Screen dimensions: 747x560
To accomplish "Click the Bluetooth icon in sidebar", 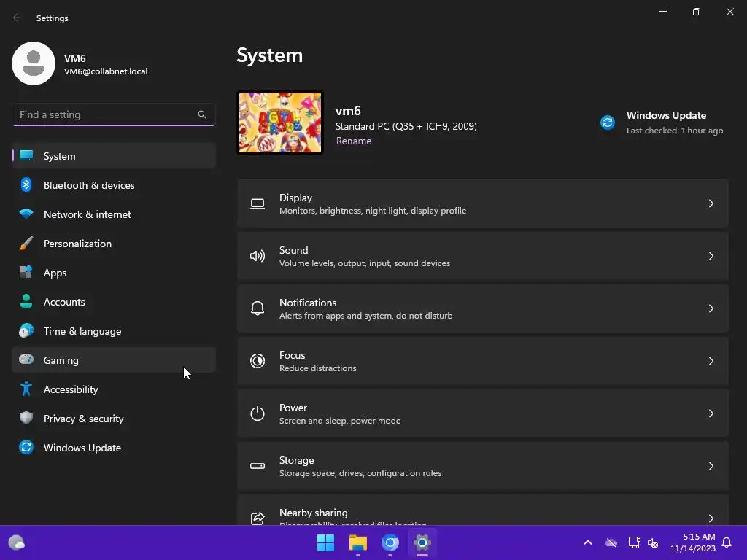I will click(26, 184).
